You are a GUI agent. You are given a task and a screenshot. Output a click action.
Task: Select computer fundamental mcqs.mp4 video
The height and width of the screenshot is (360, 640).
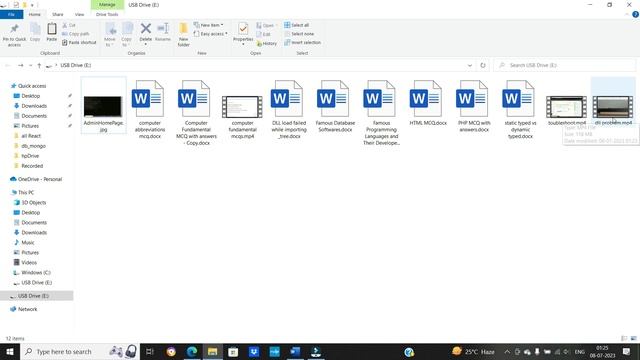(242, 117)
